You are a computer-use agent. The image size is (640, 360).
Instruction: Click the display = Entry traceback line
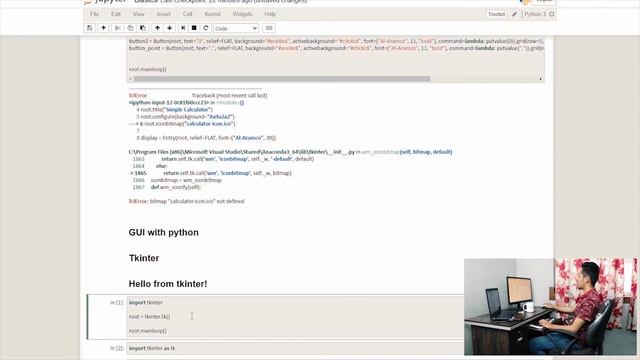click(x=206, y=138)
